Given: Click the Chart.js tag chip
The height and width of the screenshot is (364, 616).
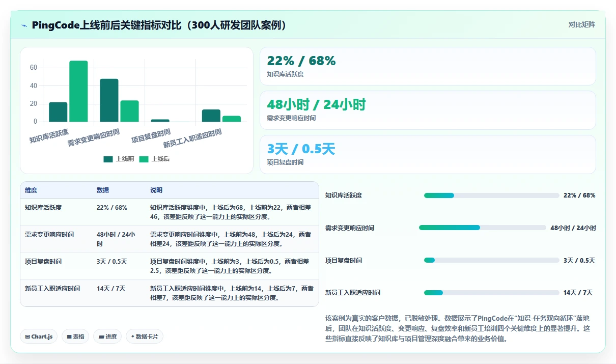Looking at the screenshot, I should [39, 337].
